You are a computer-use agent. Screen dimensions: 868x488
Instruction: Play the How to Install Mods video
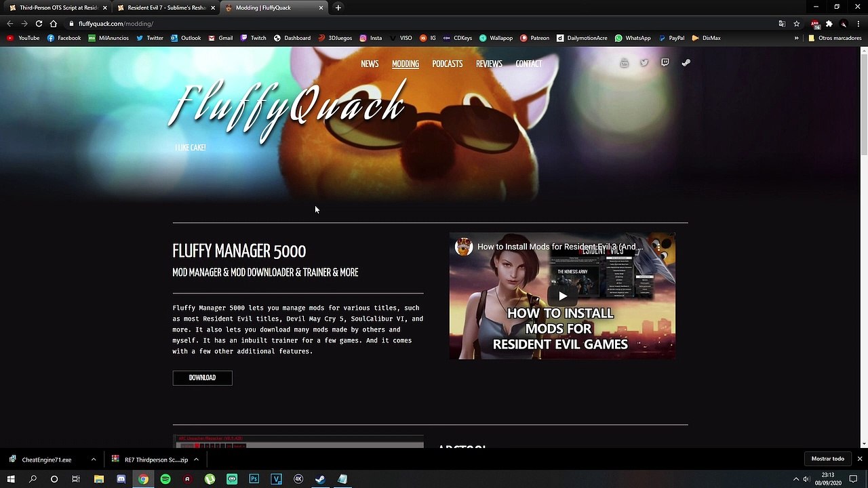[562, 296]
